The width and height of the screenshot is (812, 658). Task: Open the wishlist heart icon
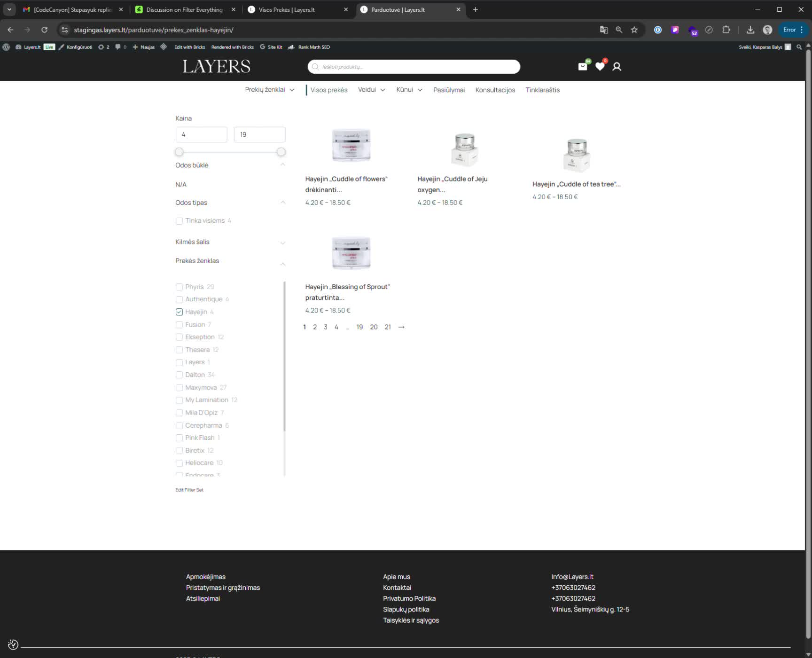coord(600,66)
